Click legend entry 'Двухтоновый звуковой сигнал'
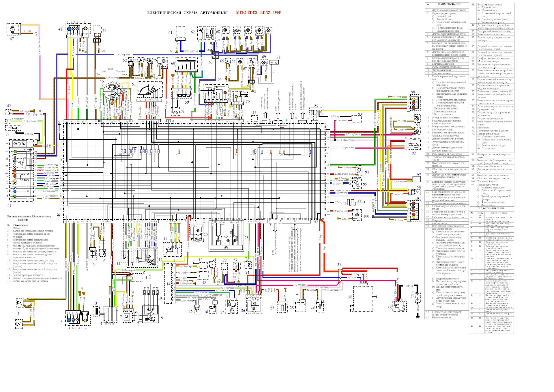The height and width of the screenshot is (392, 554). click(x=449, y=10)
